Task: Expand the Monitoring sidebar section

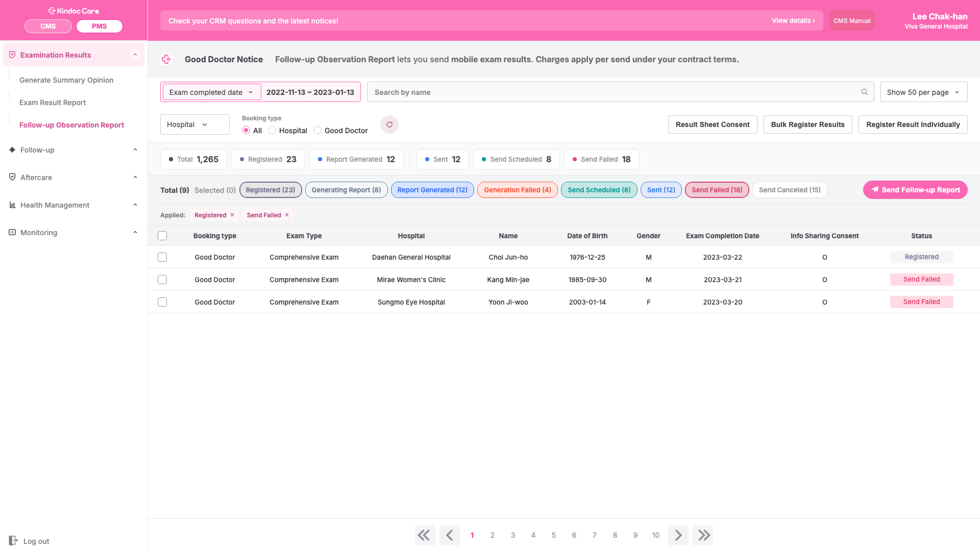Action: 135,232
